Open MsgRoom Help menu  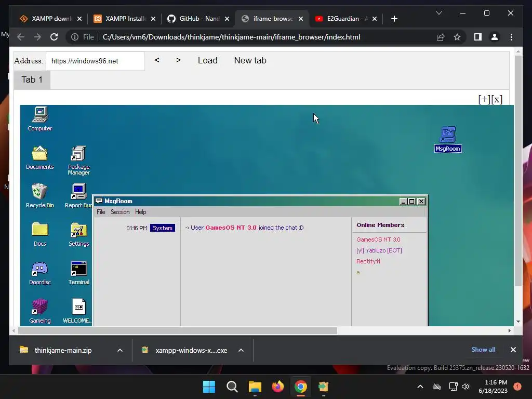[140, 212]
